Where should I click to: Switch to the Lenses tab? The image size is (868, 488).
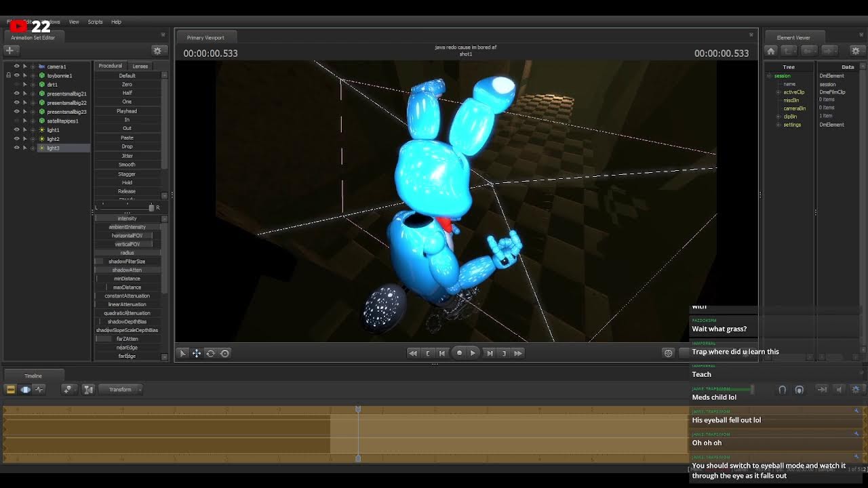(x=140, y=66)
